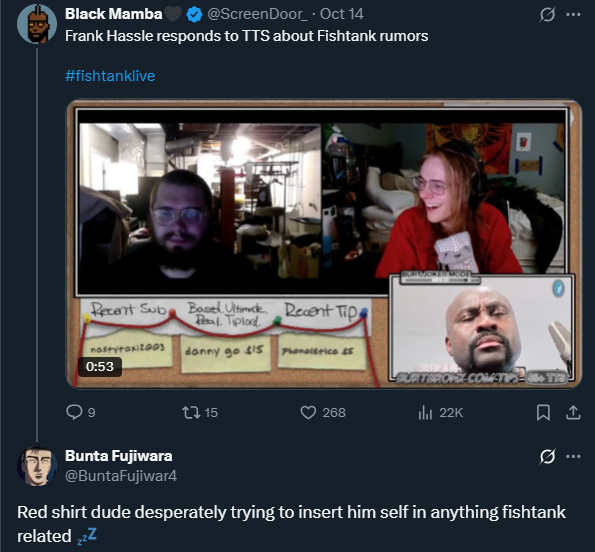Click the Bunta Fujiwara display name
Screen dimensions: 595x552
pos(118,456)
